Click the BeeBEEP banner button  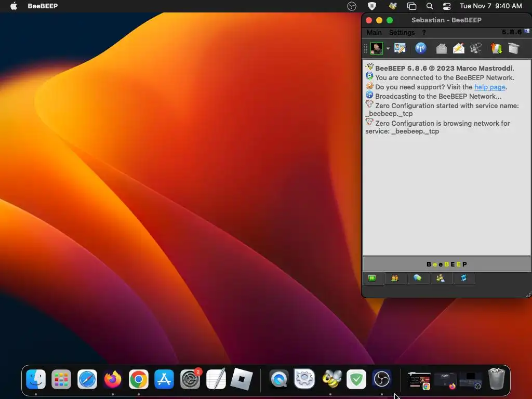446,264
